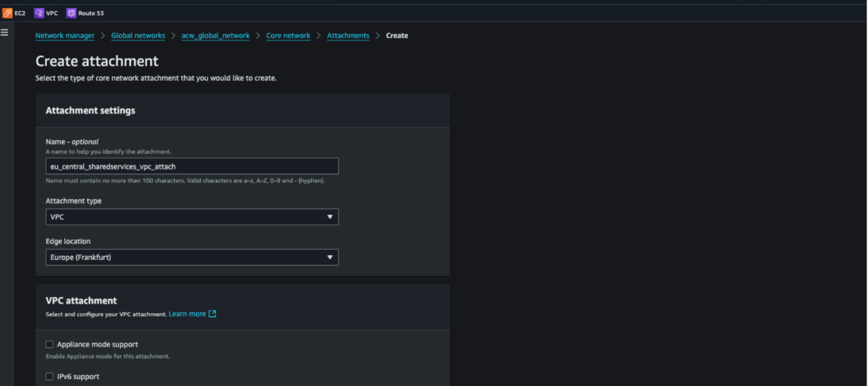Navigate to Core network breadcrumb
This screenshot has width=868, height=386.
pos(288,36)
